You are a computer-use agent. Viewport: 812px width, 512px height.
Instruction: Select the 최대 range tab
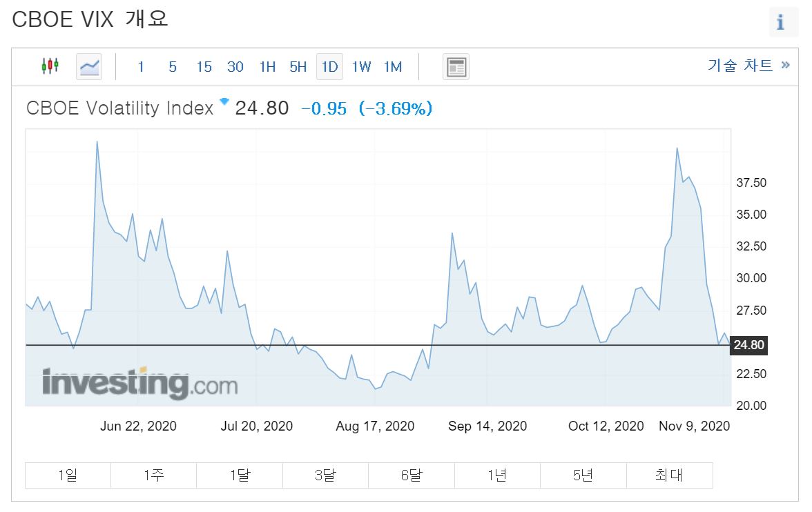tap(670, 475)
